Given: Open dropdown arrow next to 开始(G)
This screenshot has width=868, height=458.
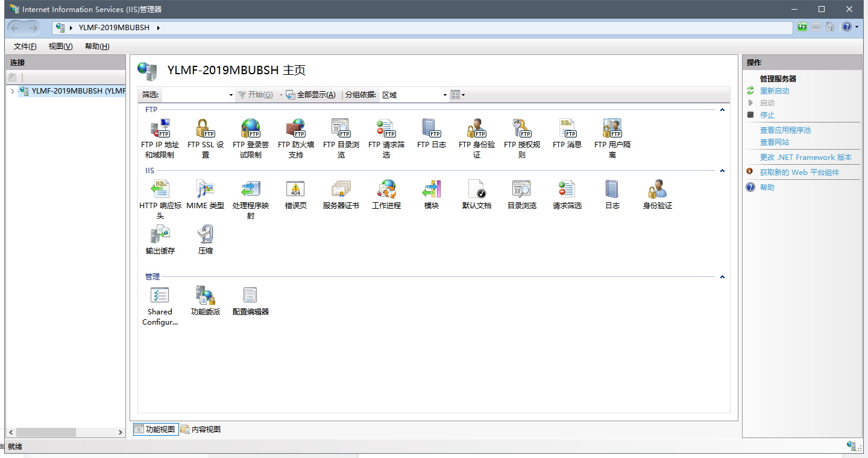Looking at the screenshot, I should point(280,95).
